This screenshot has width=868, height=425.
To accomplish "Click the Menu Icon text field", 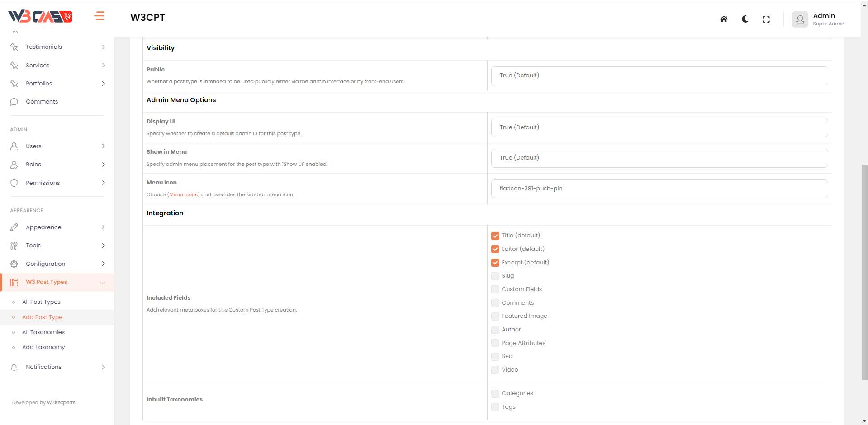I will (x=659, y=189).
